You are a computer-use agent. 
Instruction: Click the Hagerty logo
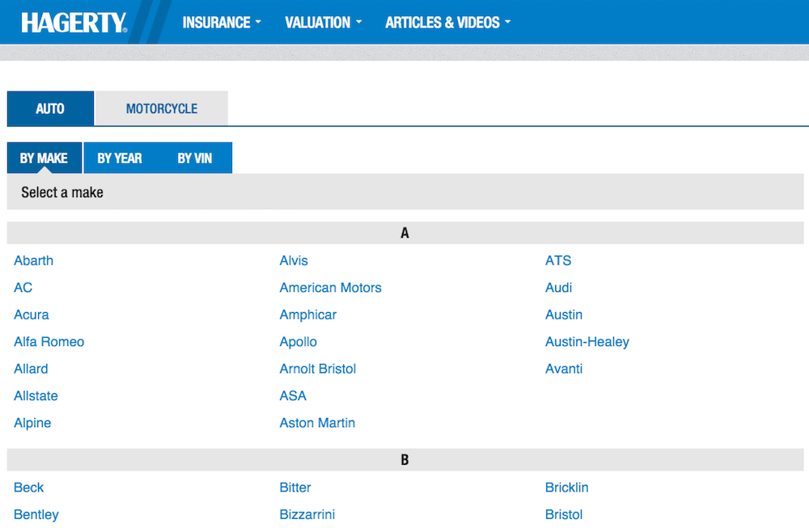(74, 23)
